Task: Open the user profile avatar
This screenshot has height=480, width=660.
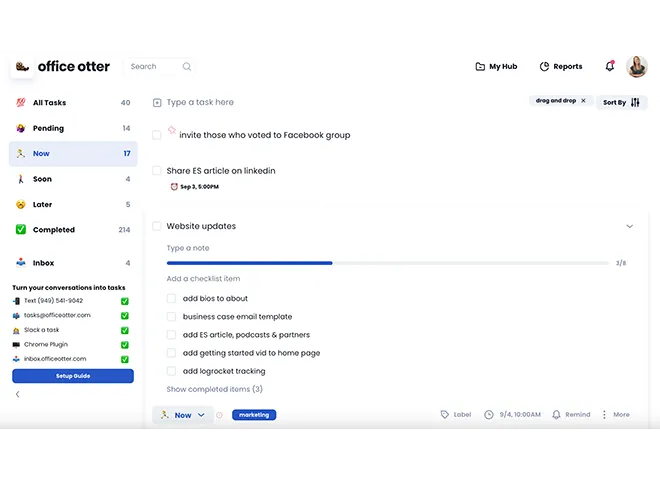Action: 636,67
